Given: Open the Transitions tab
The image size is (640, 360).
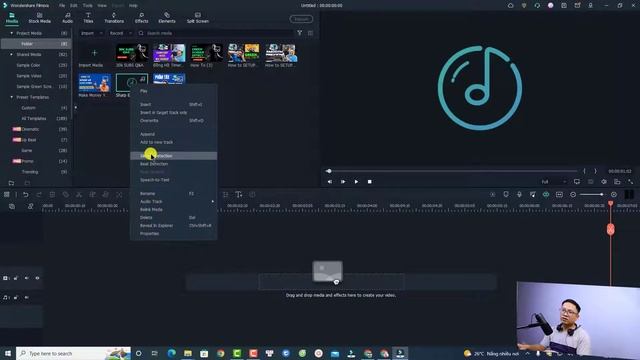Looking at the screenshot, I should [x=114, y=18].
